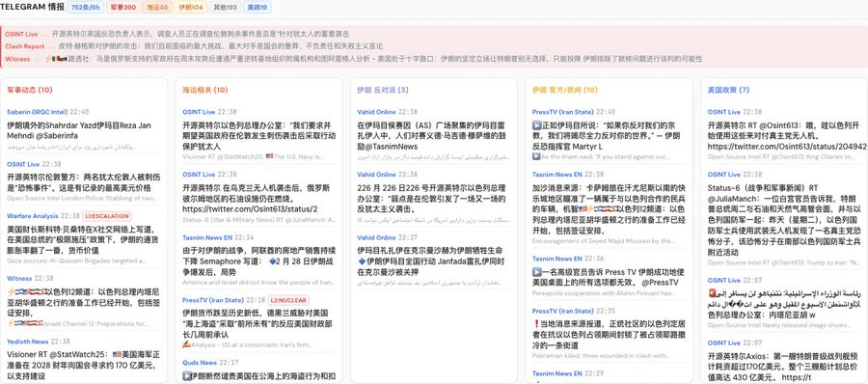This screenshot has height=384, width=868.
Task: Click the L1:ESCALATION tag
Action: (107, 216)
